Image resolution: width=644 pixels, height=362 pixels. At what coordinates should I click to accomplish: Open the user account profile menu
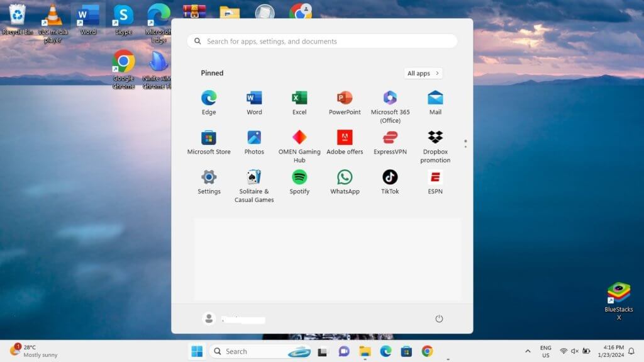[233, 319]
